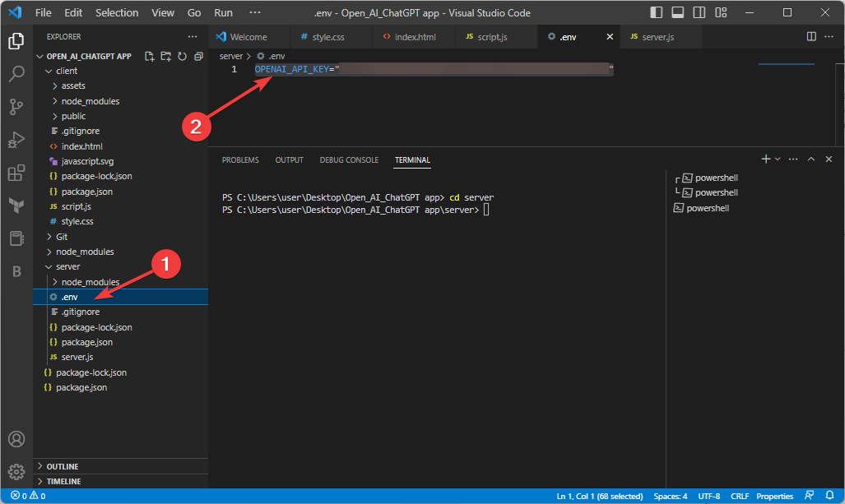This screenshot has height=504, width=845.
Task: Close the terminal panel
Action: click(x=829, y=159)
